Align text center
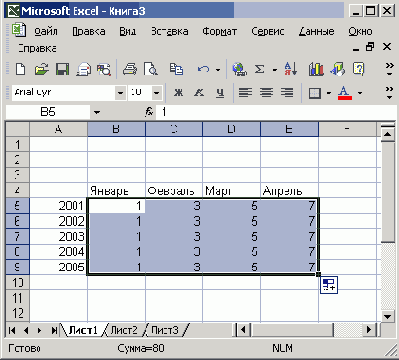 pos(266,93)
